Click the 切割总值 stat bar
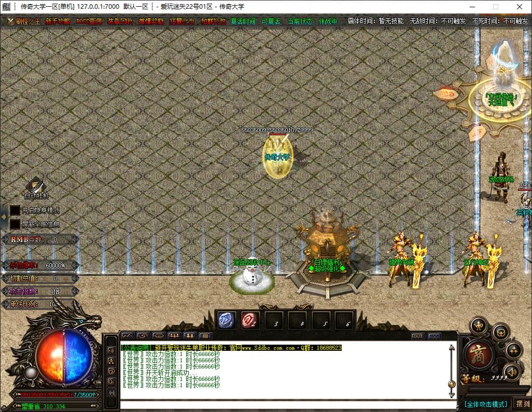The width and height of the screenshot is (532, 412). [40, 278]
